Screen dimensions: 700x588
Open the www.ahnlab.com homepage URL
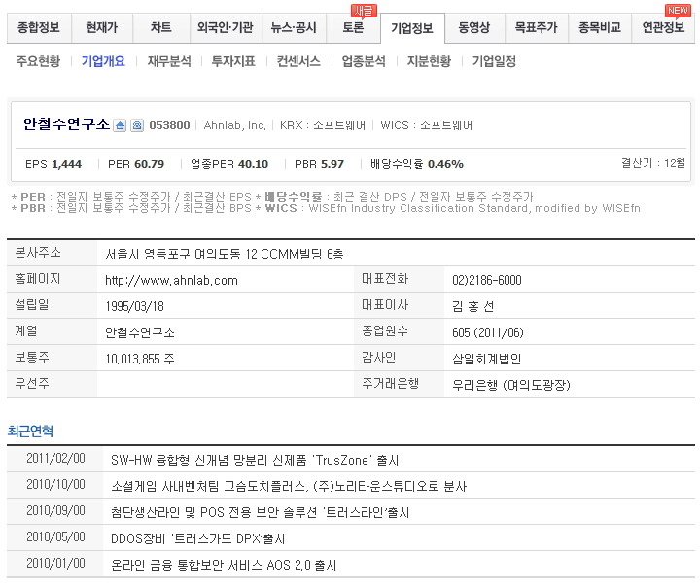171,280
